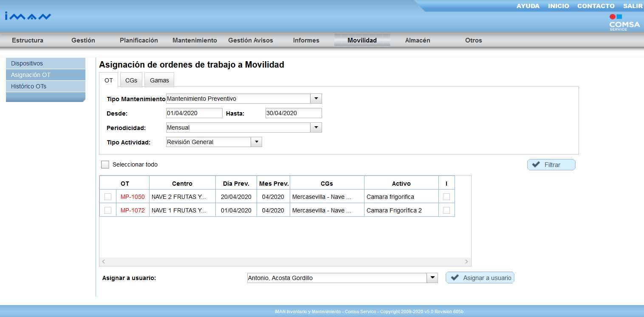Enable the Seleccionar todo checkbox
The height and width of the screenshot is (317, 644).
[105, 164]
